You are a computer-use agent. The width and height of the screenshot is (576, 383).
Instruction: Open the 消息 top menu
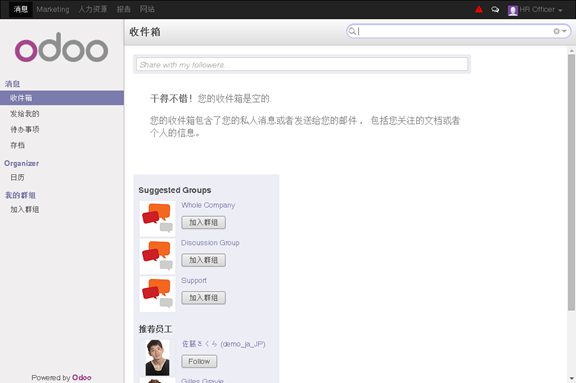[x=21, y=9]
